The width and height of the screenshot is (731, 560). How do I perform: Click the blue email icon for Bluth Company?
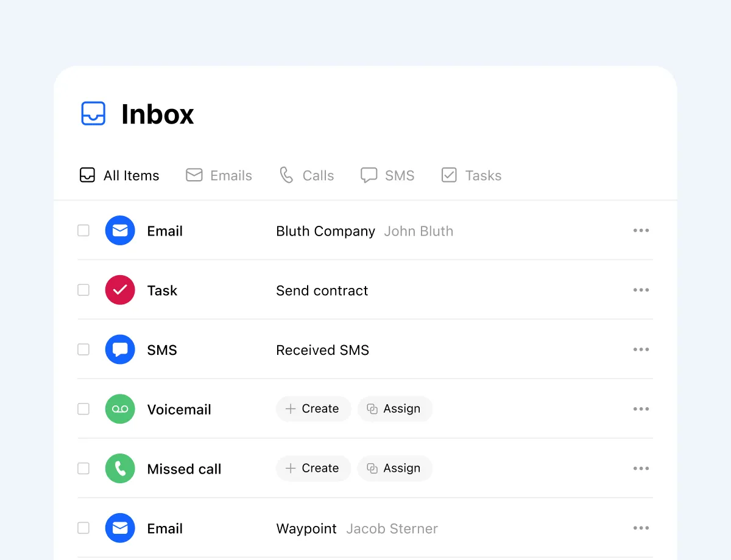120,231
